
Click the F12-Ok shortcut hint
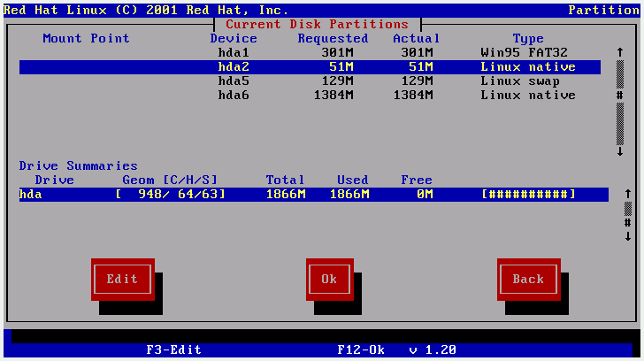[x=361, y=349]
